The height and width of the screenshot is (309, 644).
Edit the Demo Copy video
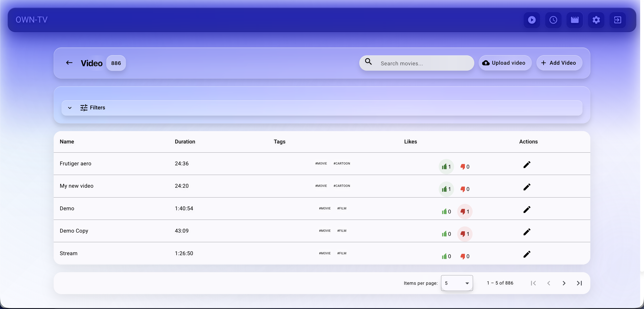(527, 232)
